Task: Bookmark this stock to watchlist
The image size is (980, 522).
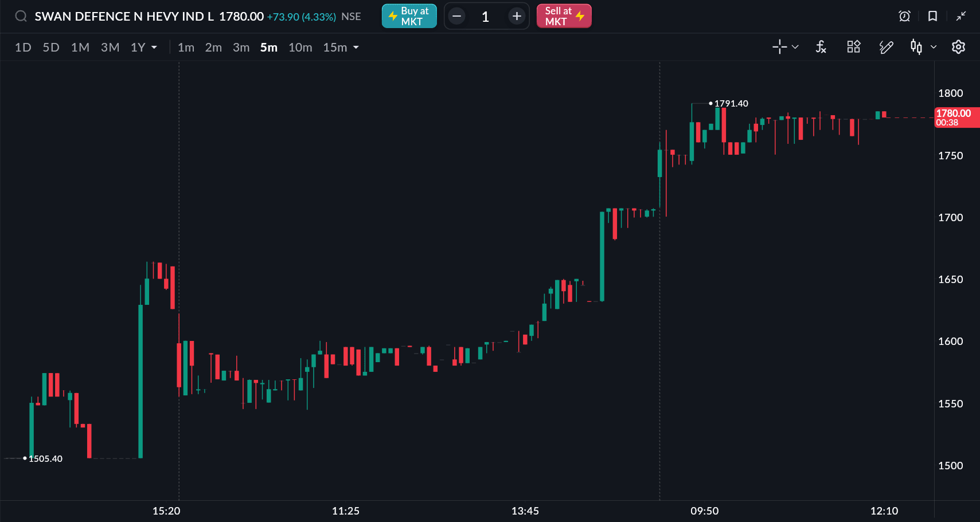Action: pos(932,16)
